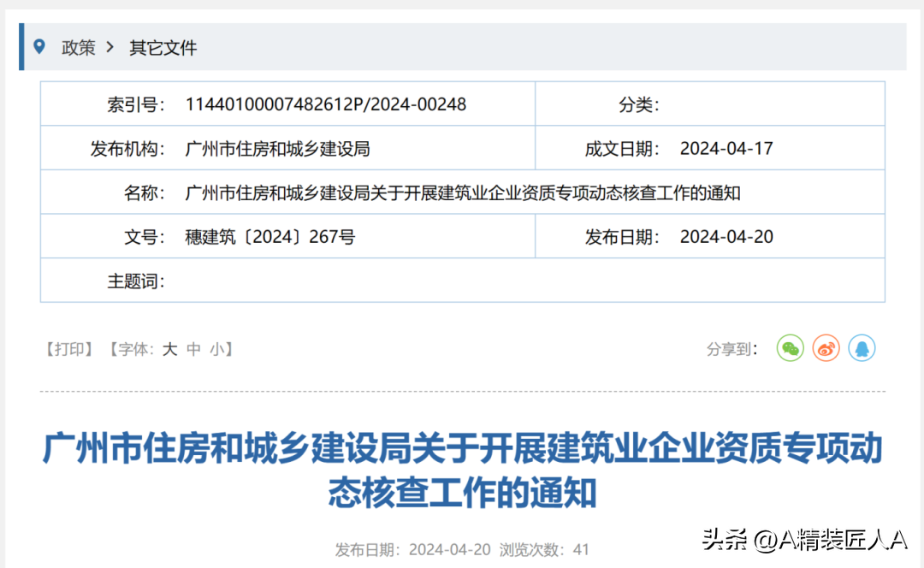Image resolution: width=924 pixels, height=568 pixels.
Task: Click the breadcrumb arrow after 政策
Action: tap(110, 47)
